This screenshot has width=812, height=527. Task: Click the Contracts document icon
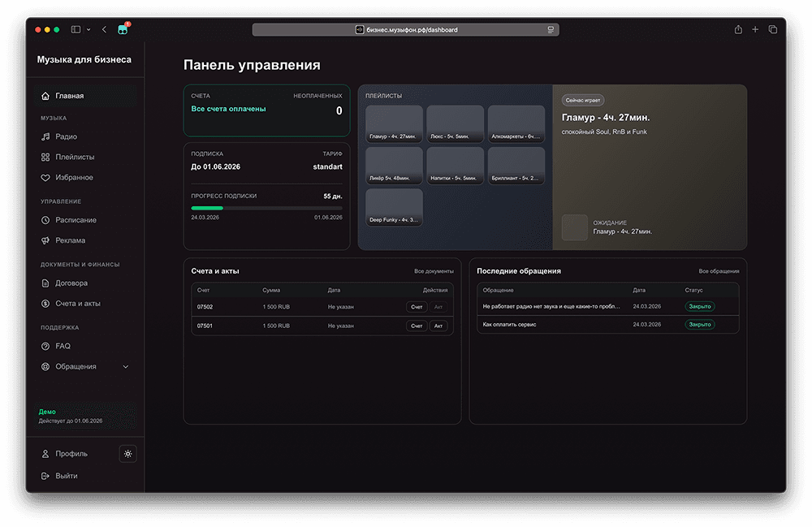click(46, 283)
